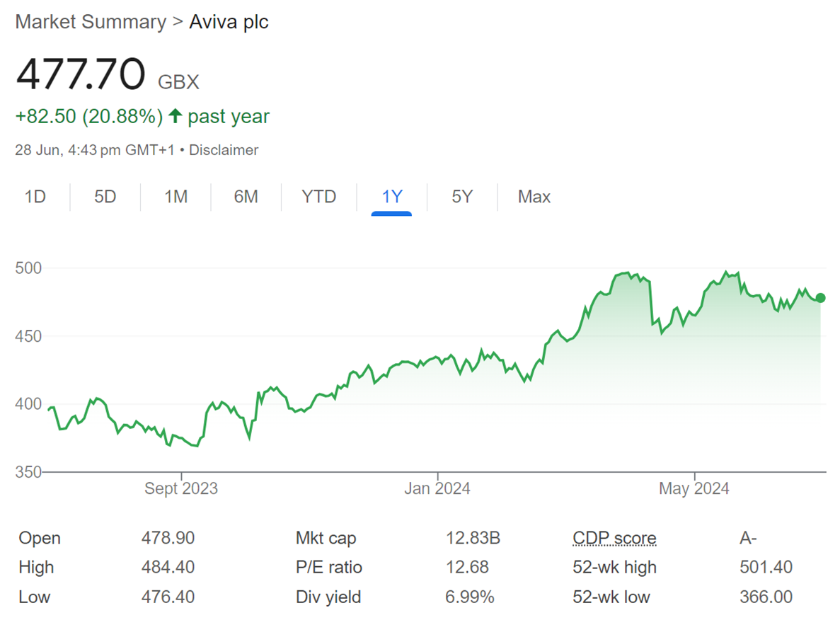Click the 28 Jun timestamp text
This screenshot has width=840, height=620.
95,150
